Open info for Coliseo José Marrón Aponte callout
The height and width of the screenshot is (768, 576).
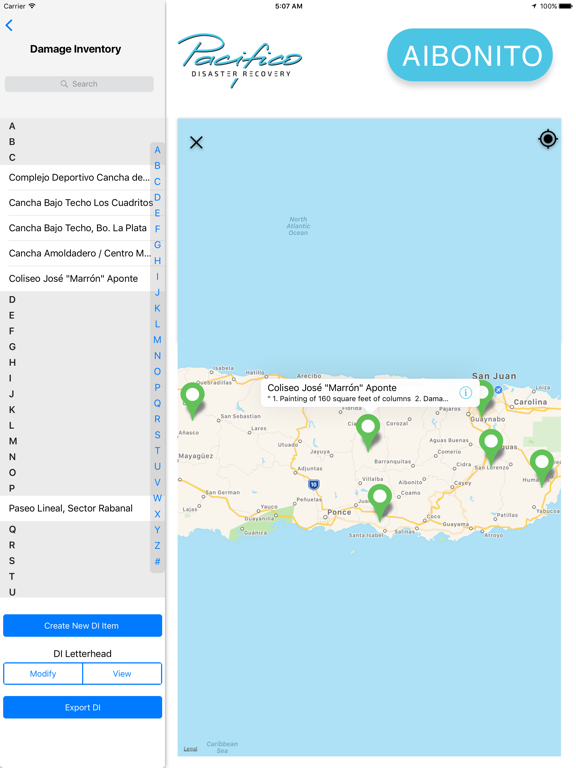point(465,392)
